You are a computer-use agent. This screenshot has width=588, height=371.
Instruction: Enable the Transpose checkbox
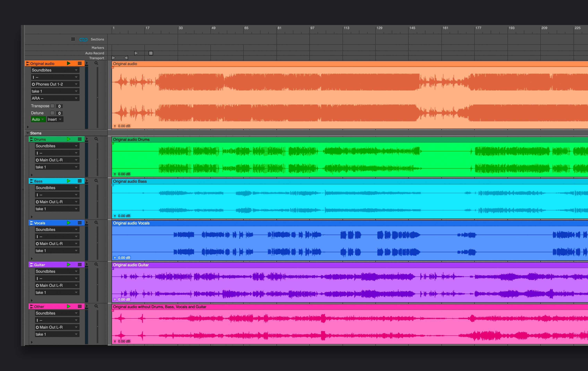tap(52, 106)
